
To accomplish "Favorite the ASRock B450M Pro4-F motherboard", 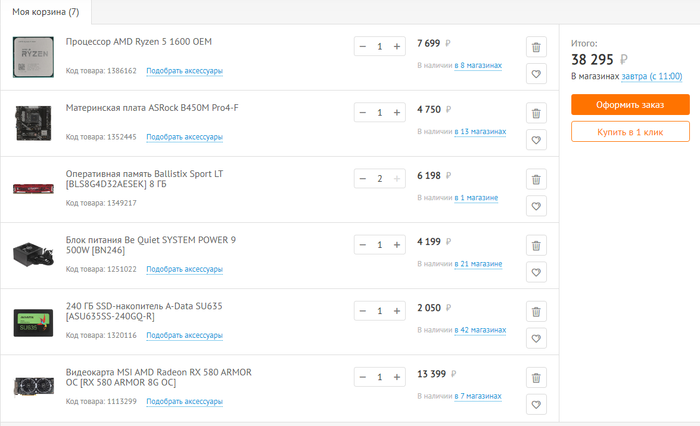I will tap(536, 140).
